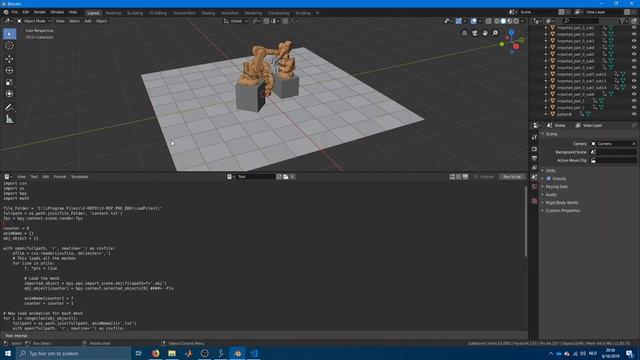Toggle the Gravity checkbox
This screenshot has height=360, width=640.
point(549,179)
